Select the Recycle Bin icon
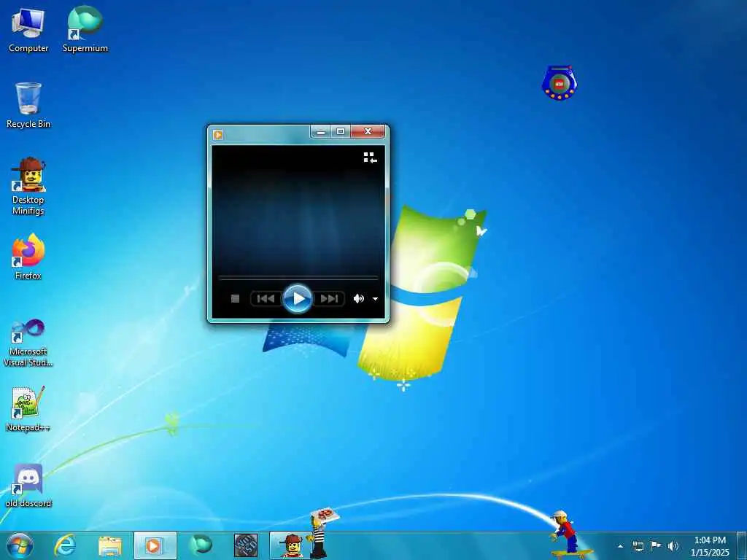Image resolution: width=747 pixels, height=560 pixels. click(28, 105)
